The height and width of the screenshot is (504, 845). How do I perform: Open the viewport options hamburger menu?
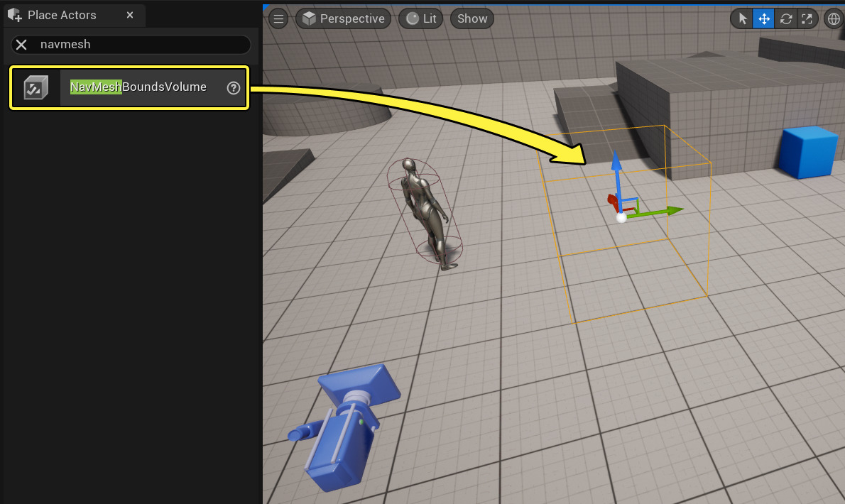pos(278,19)
